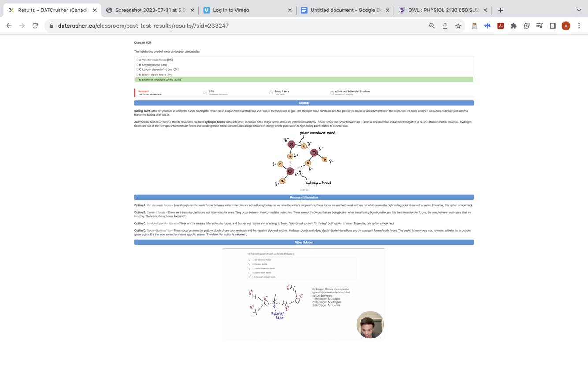Click the hydrogen bond molecule diagram
The width and height of the screenshot is (588, 368).
(x=304, y=158)
